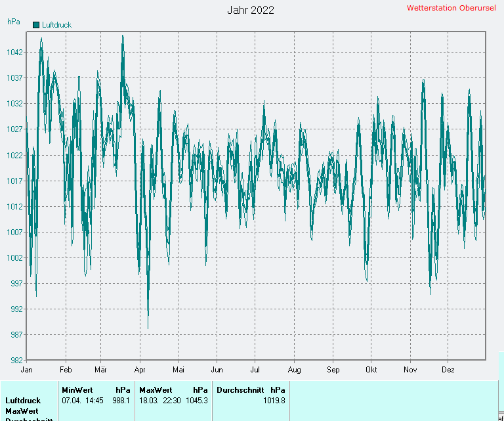
Task: Click the 1037 y-axis value
Action: point(15,78)
